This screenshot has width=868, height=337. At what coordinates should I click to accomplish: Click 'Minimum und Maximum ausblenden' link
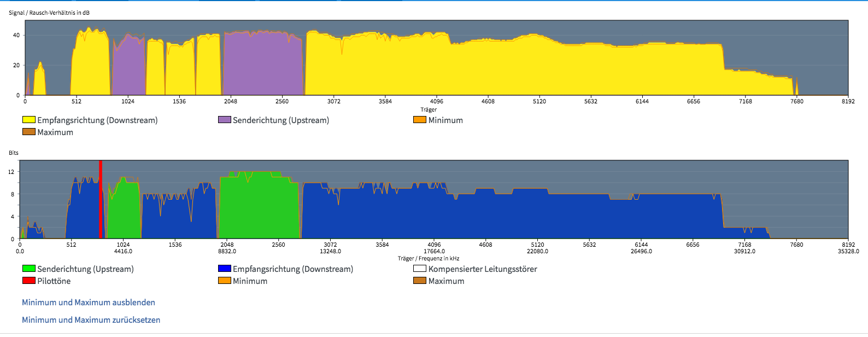(89, 303)
